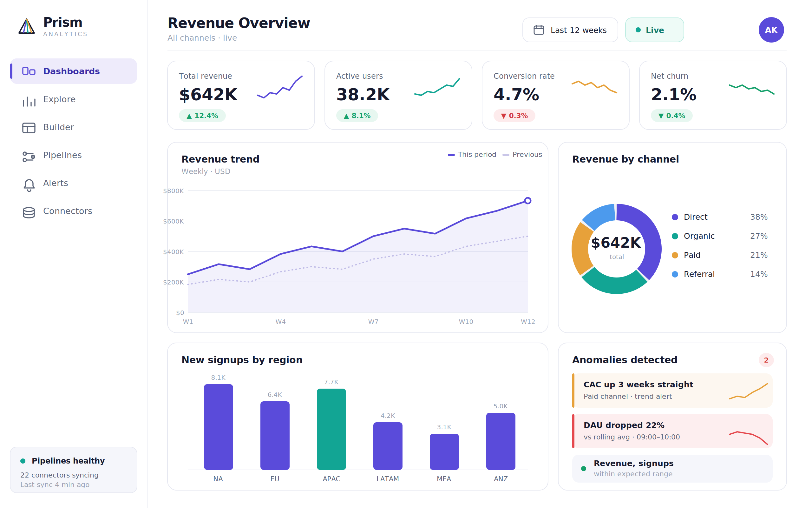Click the Dashboards grid icon
The height and width of the screenshot is (508, 812).
(x=29, y=71)
